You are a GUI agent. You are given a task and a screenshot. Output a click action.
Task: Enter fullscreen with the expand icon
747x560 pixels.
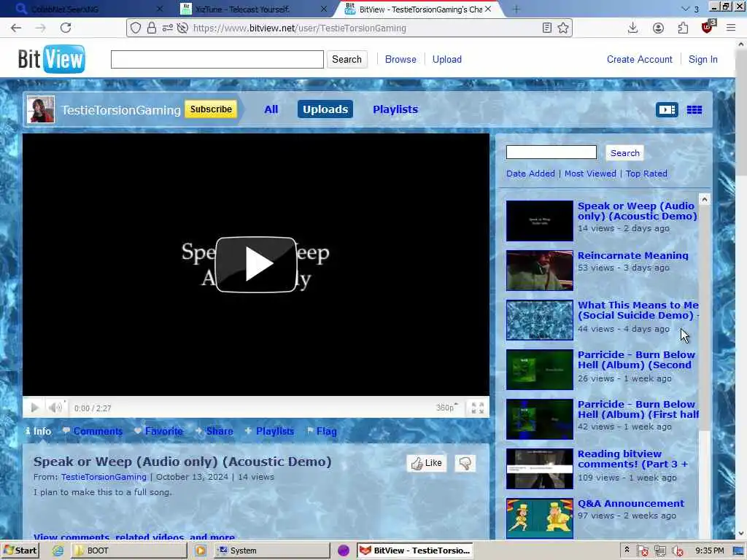[x=477, y=408]
